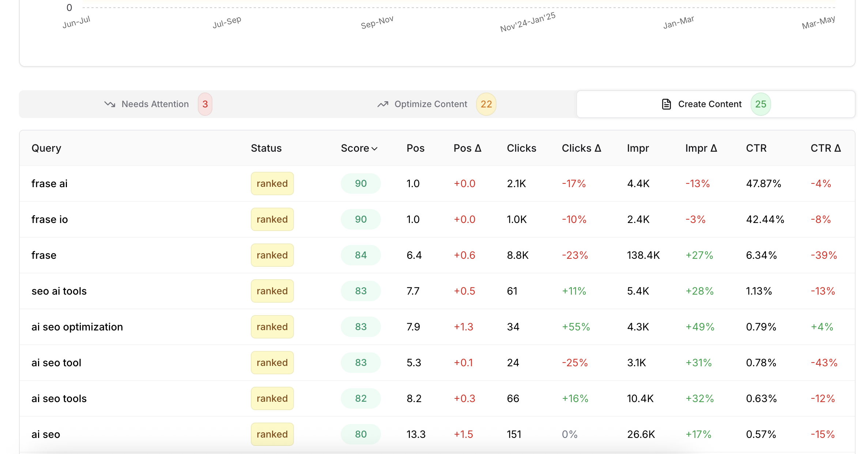Click the ranked badge for seo ai tools

tap(272, 291)
